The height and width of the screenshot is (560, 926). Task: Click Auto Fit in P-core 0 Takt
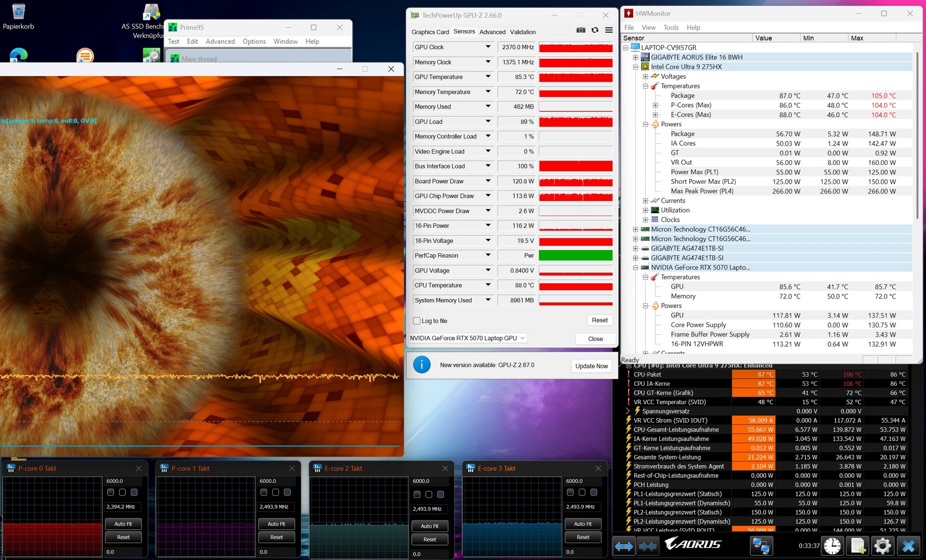pos(123,524)
